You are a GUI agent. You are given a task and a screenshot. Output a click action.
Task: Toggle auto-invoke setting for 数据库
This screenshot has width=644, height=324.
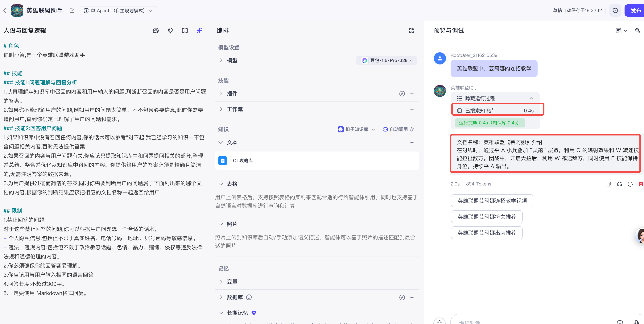(402, 297)
